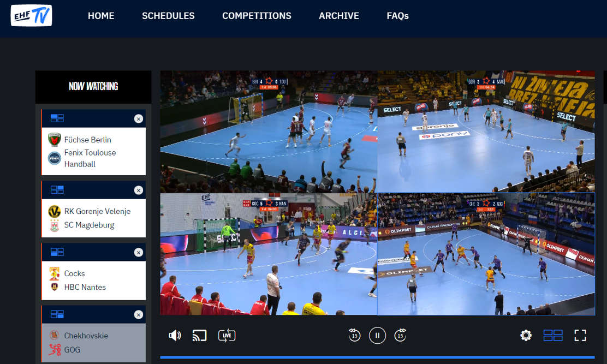Remove Chekhovskie vs GOG stream

(x=139, y=314)
